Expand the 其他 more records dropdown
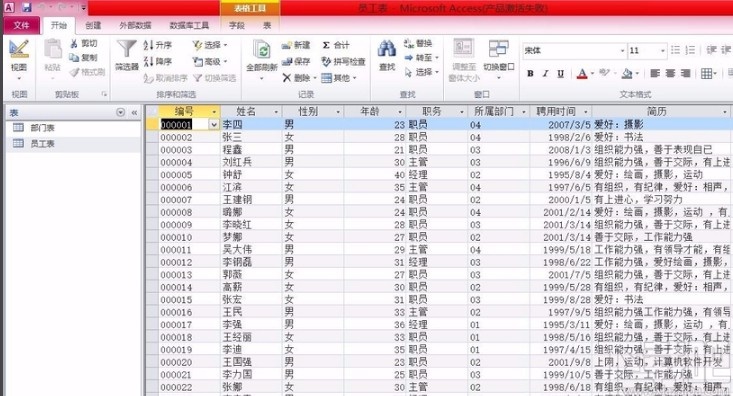Screen dimensions: 733x396 (354, 78)
